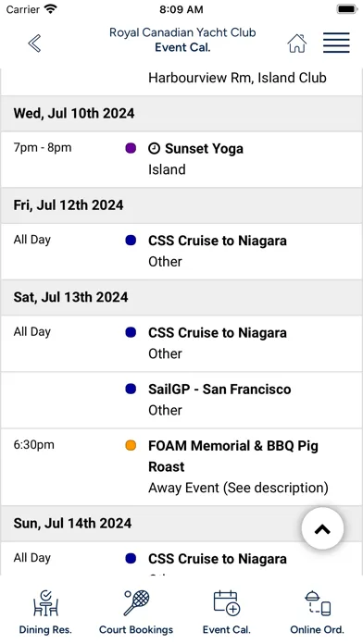Select CSS Cruise to Niagara on Jul 13th
Viewport: 363px width, 644px height.
[x=181, y=344]
